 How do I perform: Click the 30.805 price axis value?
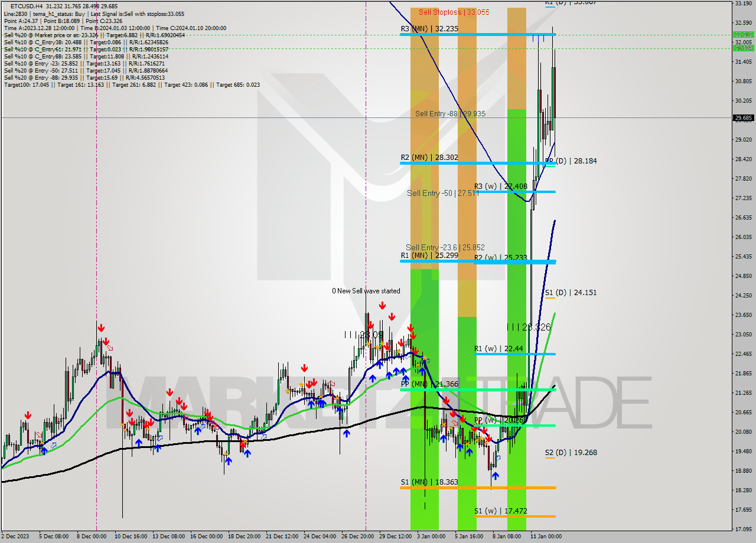(x=743, y=81)
